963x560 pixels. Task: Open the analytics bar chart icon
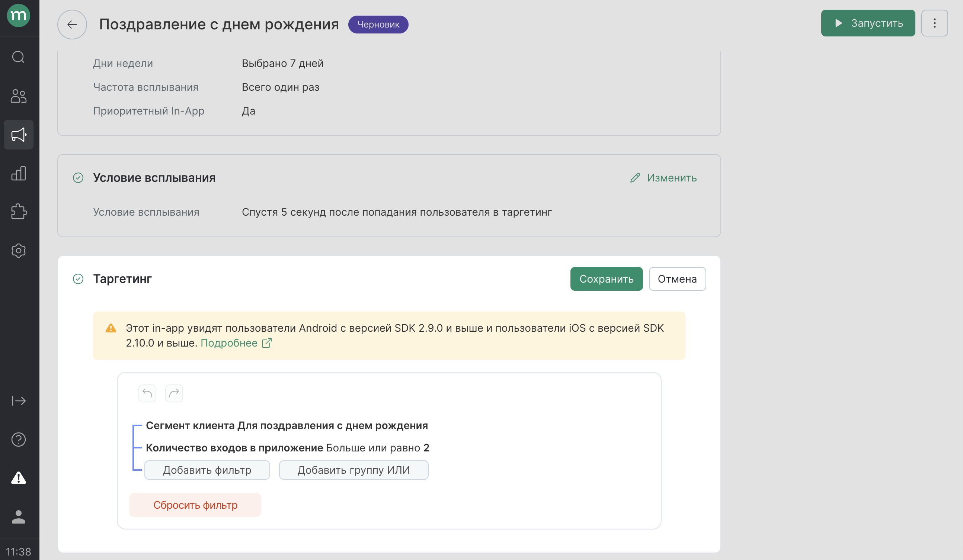(18, 173)
